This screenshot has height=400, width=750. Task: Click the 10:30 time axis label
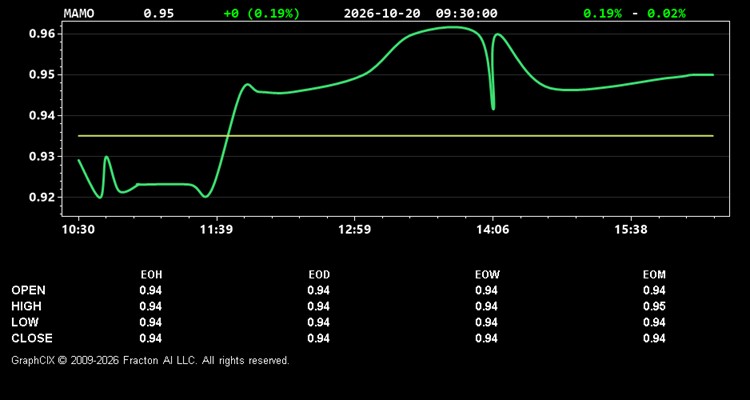click(x=78, y=230)
